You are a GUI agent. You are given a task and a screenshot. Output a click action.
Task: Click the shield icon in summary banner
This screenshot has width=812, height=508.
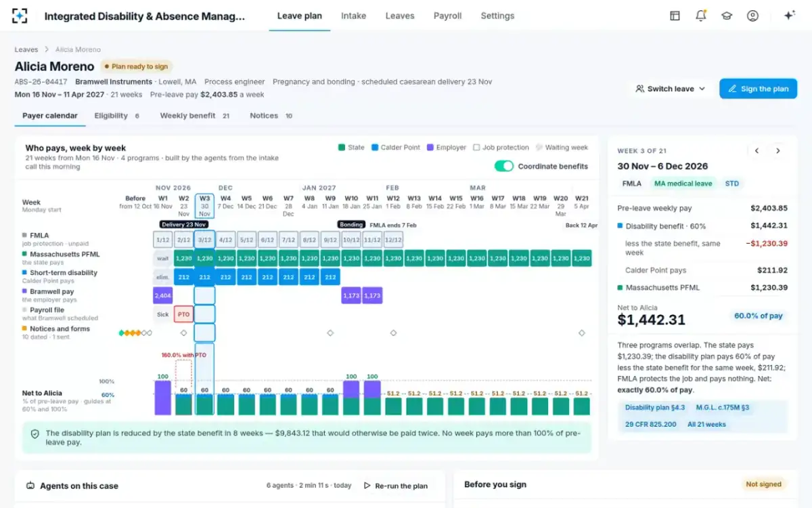(35, 433)
